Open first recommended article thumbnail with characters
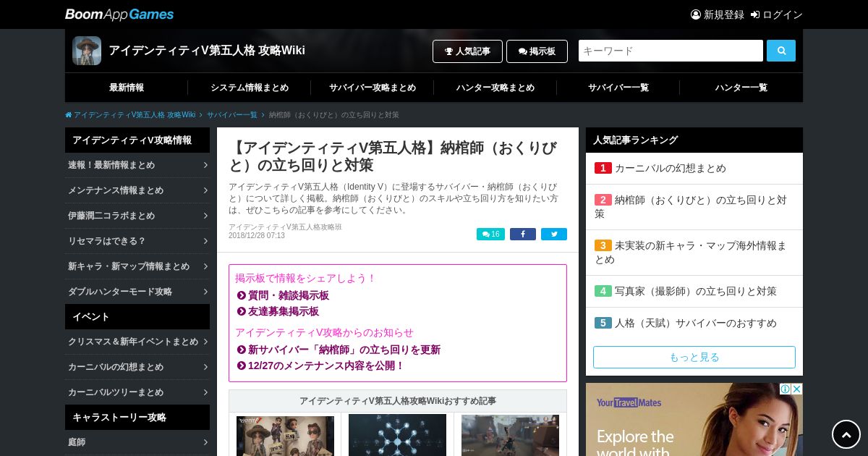This screenshot has height=456, width=868. (x=285, y=435)
